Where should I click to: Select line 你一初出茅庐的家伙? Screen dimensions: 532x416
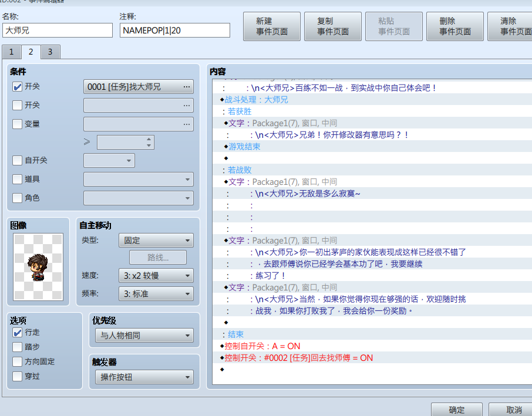click(x=372, y=252)
